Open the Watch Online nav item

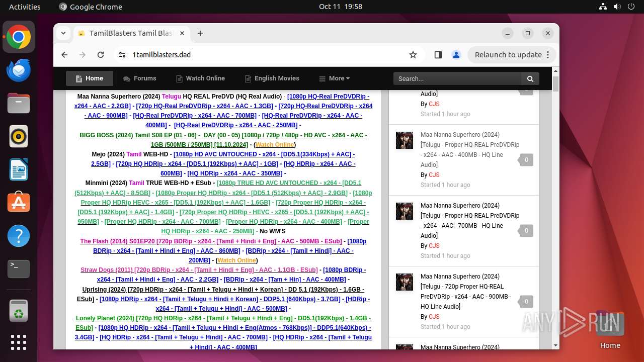click(x=200, y=78)
